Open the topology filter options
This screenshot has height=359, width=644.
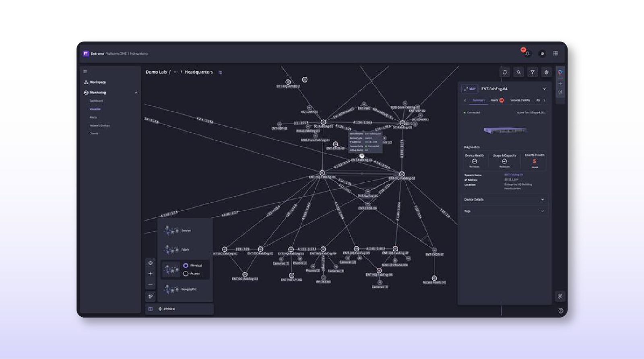point(533,72)
